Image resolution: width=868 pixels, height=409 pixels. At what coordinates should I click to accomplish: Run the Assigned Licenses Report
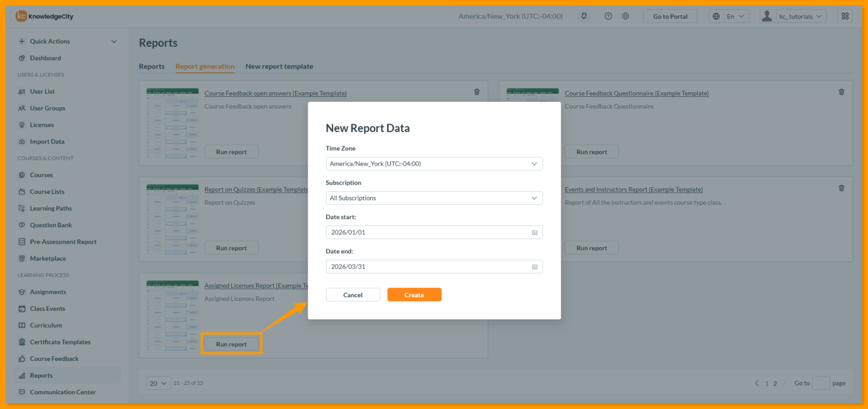tap(231, 344)
